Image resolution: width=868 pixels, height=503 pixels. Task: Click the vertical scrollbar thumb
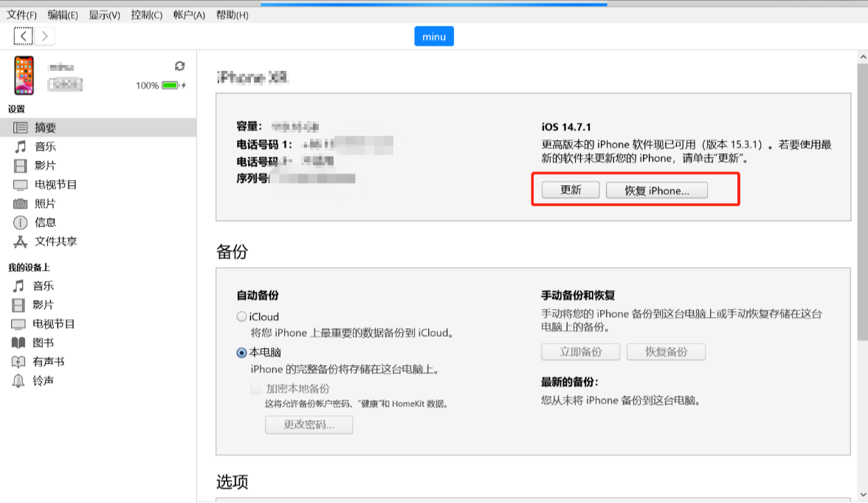(862, 201)
